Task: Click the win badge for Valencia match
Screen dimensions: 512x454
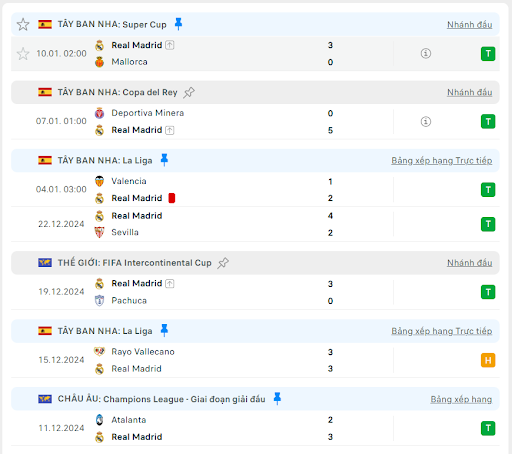Action: pyautogui.click(x=488, y=190)
